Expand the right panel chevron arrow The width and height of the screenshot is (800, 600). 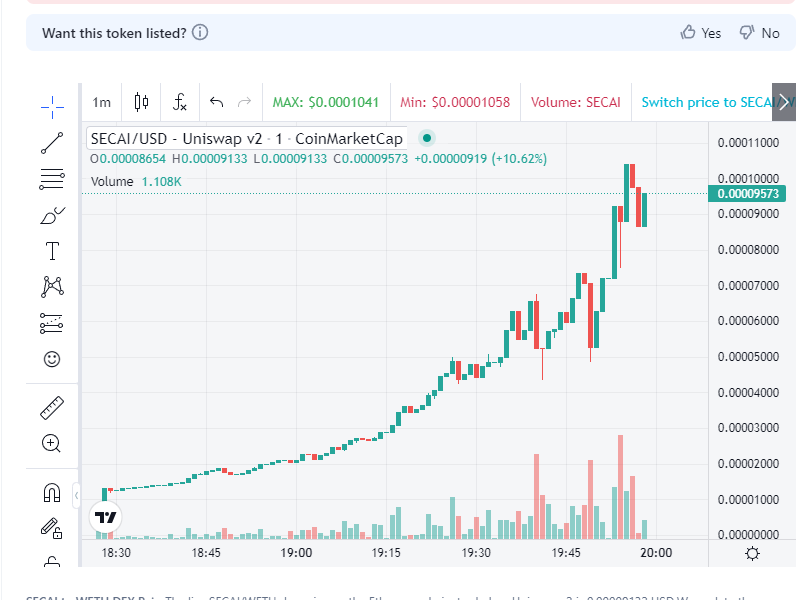pyautogui.click(x=786, y=101)
